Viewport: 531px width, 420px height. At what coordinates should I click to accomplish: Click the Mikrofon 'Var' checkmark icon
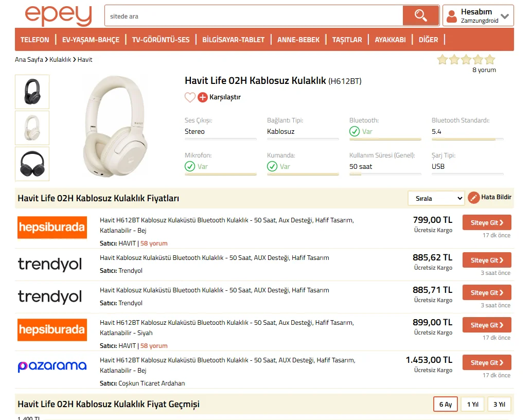(190, 166)
